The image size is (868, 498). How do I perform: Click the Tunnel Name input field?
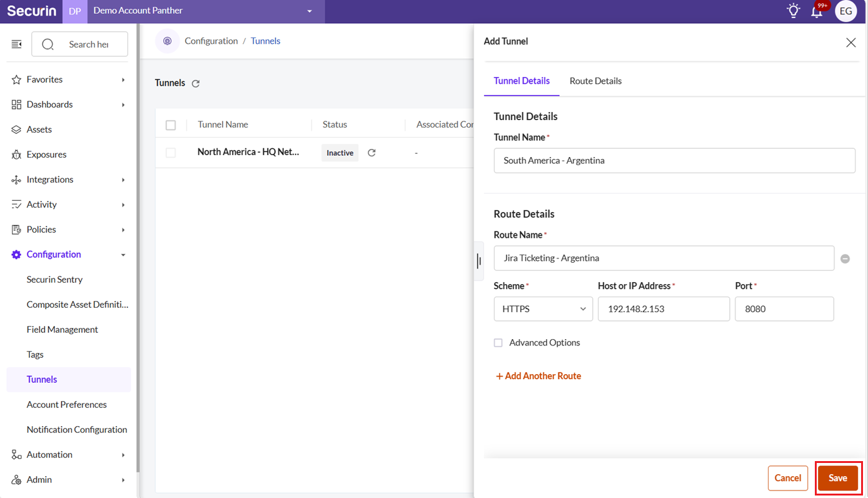674,161
